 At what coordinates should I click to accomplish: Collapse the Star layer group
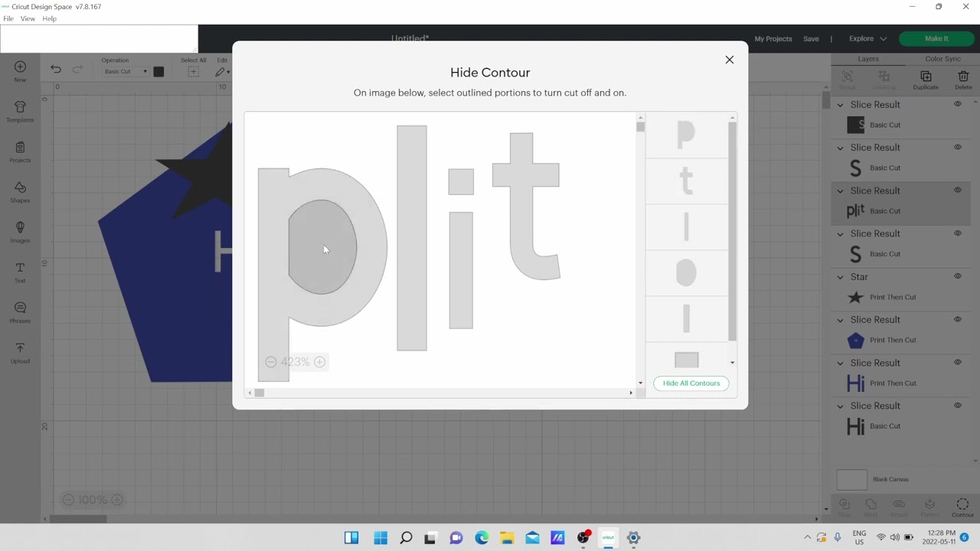(x=840, y=277)
